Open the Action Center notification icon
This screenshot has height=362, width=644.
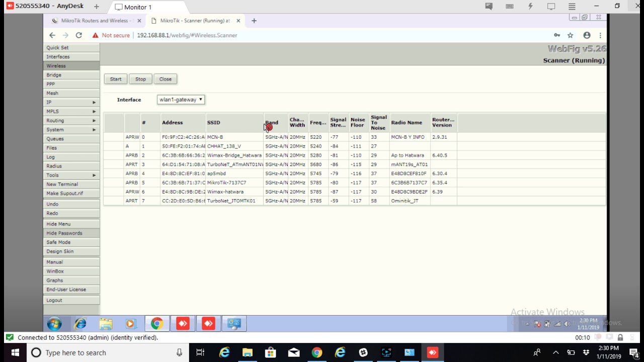coord(634,352)
